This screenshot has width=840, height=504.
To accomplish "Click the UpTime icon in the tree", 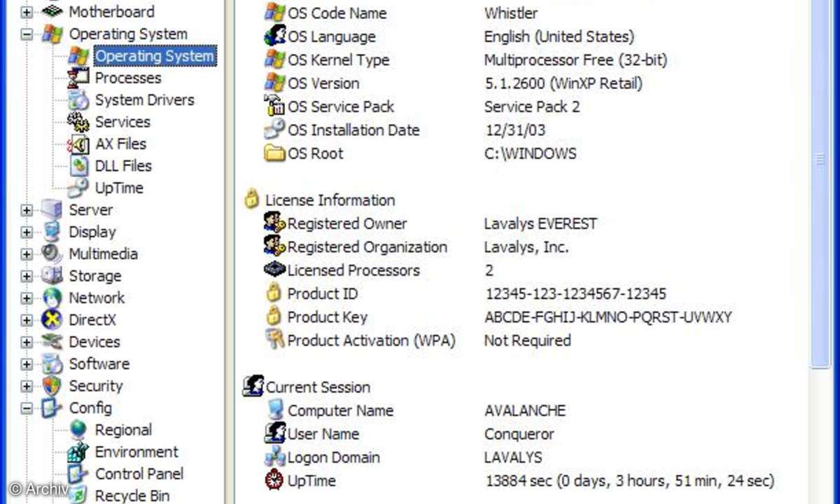I will tap(78, 188).
